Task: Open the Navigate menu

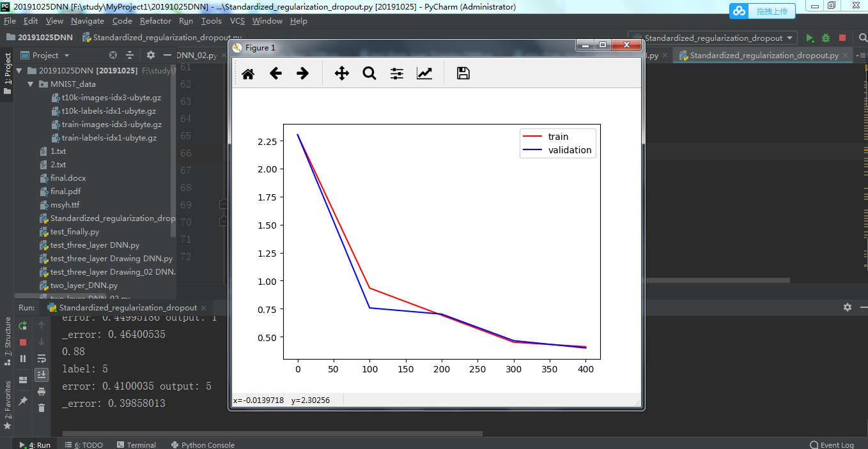Action: (88, 21)
